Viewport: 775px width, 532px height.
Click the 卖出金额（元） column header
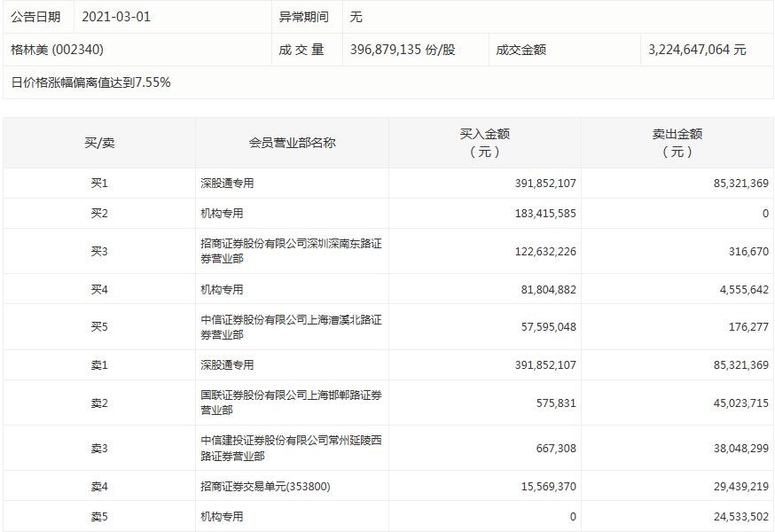point(677,143)
